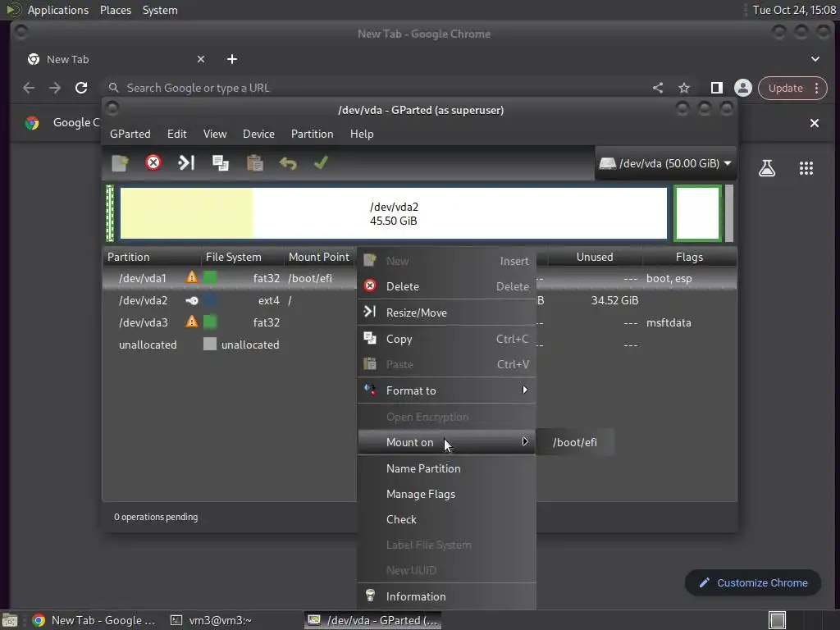
Task: Click the Customize Chrome button
Action: point(753,583)
